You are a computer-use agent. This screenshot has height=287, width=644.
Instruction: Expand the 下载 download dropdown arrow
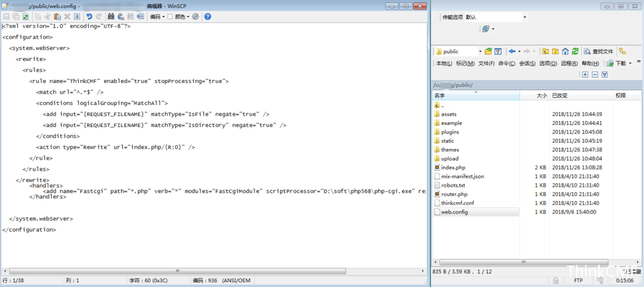pyautogui.click(x=630, y=63)
